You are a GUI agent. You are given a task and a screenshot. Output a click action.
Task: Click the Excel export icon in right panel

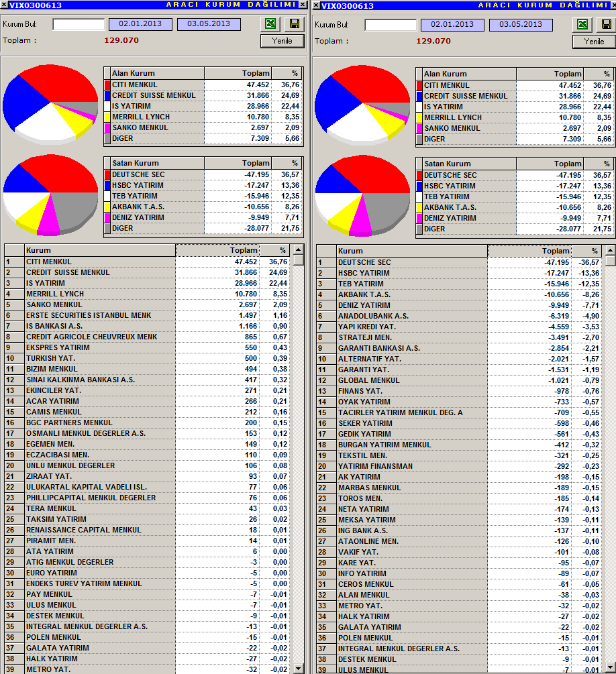coord(582,24)
